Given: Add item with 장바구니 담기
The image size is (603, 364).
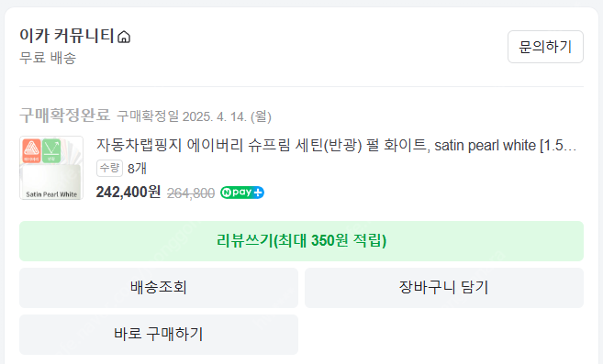Looking at the screenshot, I should tap(444, 288).
